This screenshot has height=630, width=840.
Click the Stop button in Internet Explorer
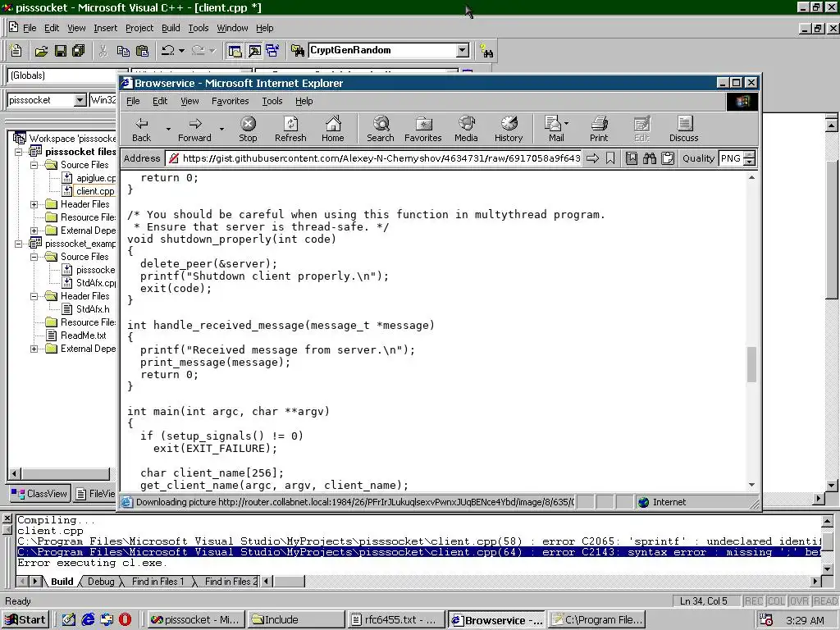click(x=248, y=130)
